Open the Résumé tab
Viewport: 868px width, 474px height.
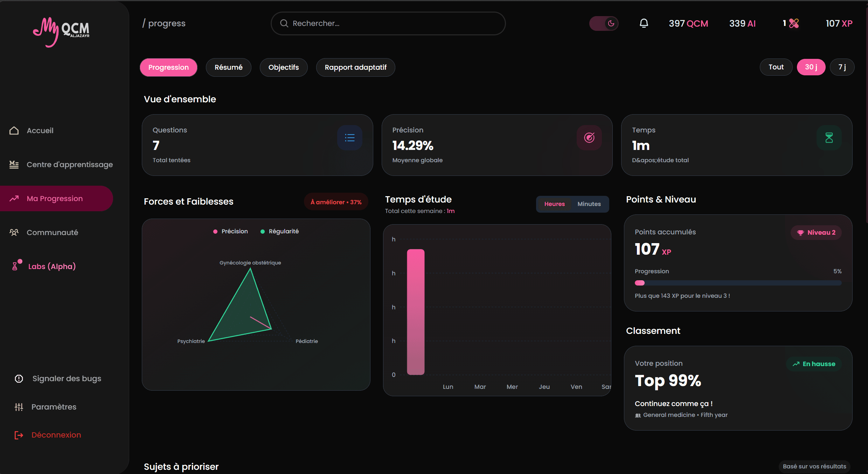228,67
